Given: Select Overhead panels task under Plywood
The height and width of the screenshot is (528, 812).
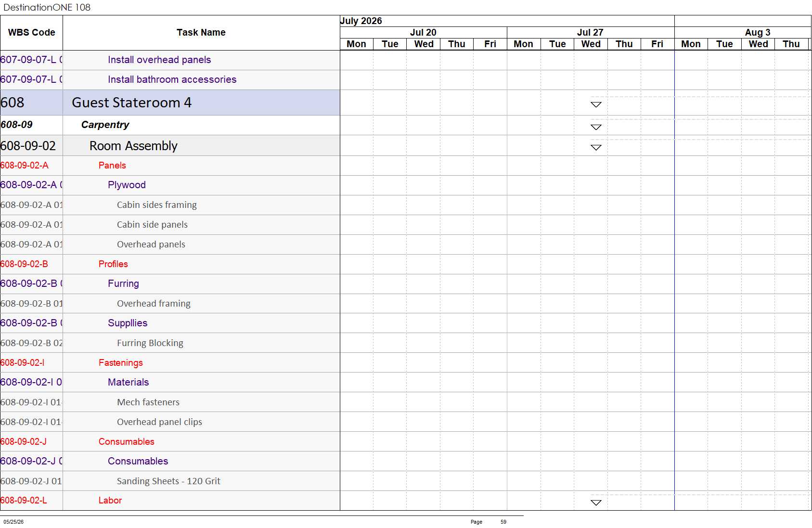Looking at the screenshot, I should tap(151, 245).
